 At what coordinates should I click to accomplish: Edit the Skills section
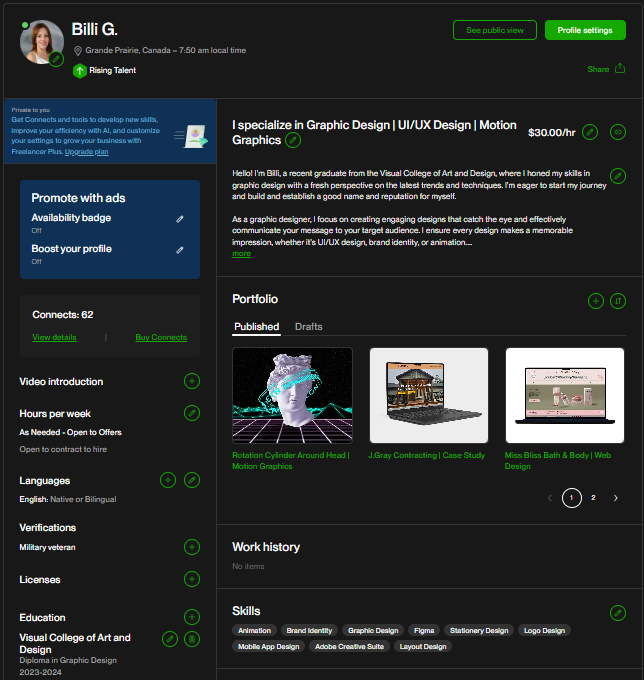618,613
